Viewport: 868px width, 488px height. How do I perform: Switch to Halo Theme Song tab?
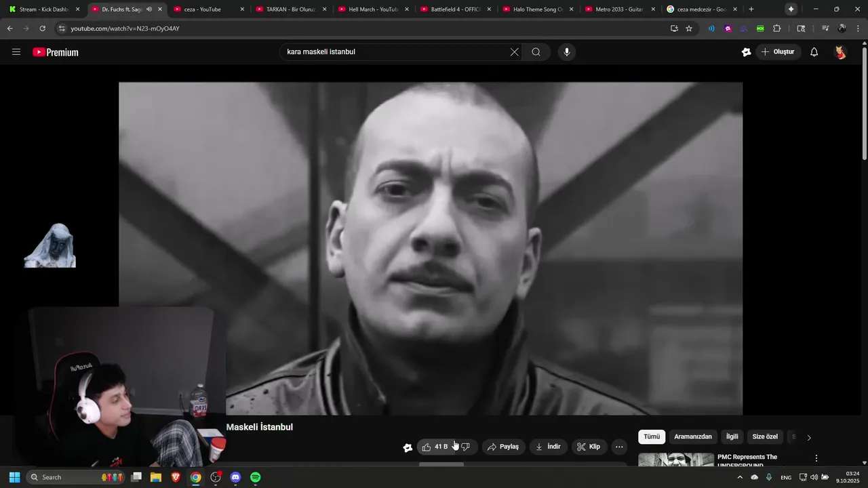pyautogui.click(x=537, y=9)
